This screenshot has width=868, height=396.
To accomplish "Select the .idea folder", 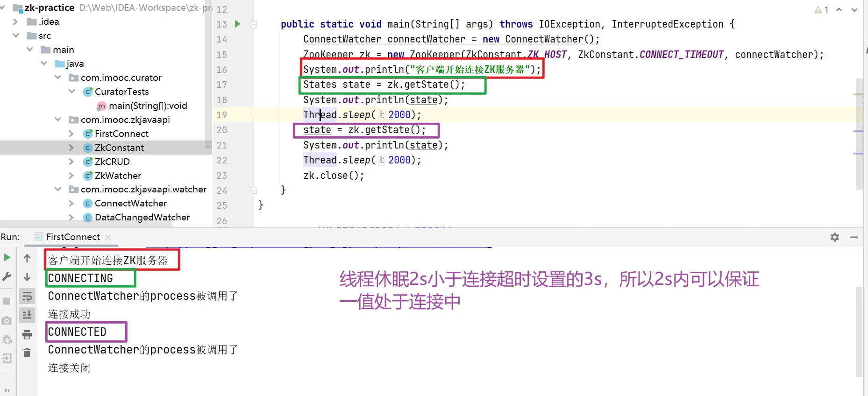I will coord(49,21).
